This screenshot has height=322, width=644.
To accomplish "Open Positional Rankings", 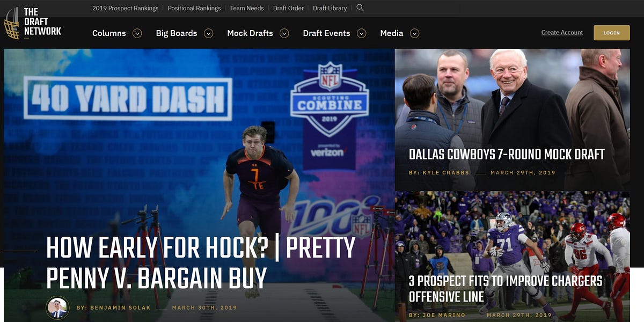I will pos(194,8).
